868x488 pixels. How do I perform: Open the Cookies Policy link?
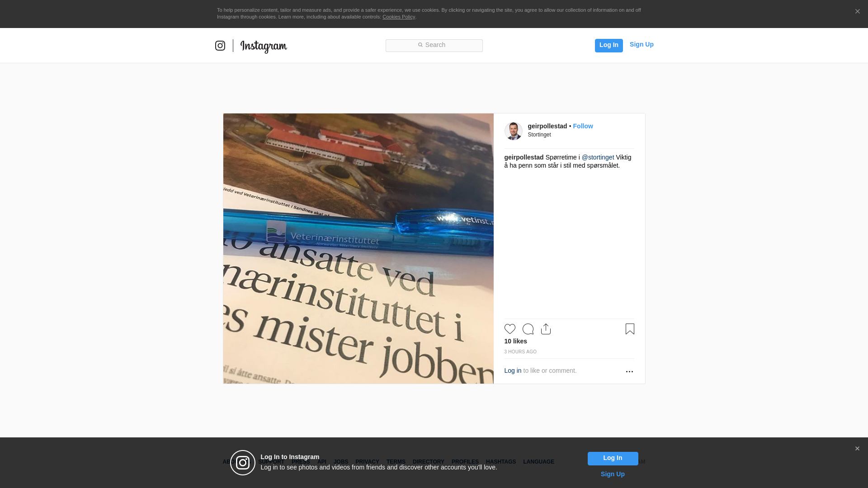pyautogui.click(x=399, y=17)
